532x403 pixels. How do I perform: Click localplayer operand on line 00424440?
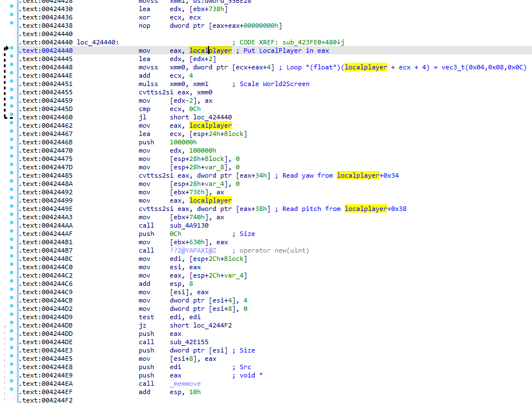click(x=210, y=51)
